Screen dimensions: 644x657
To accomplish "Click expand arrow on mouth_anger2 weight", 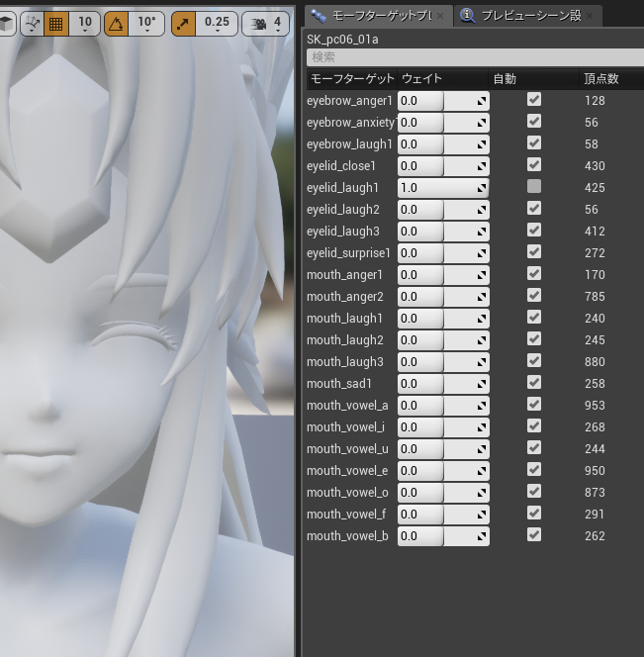I will coord(482,297).
